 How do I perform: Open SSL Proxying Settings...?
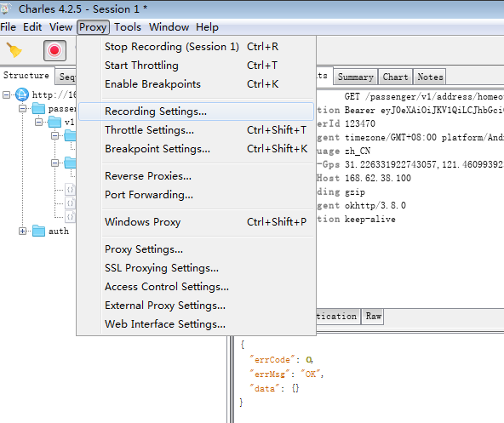pyautogui.click(x=196, y=268)
